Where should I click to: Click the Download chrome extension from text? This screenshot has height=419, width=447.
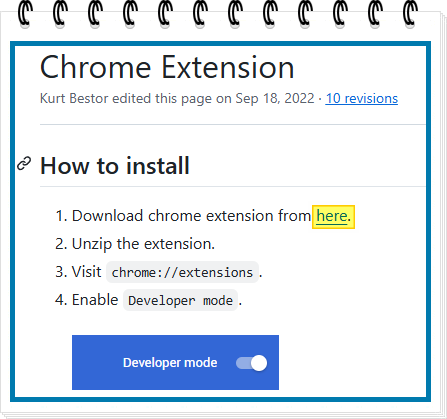coord(191,216)
